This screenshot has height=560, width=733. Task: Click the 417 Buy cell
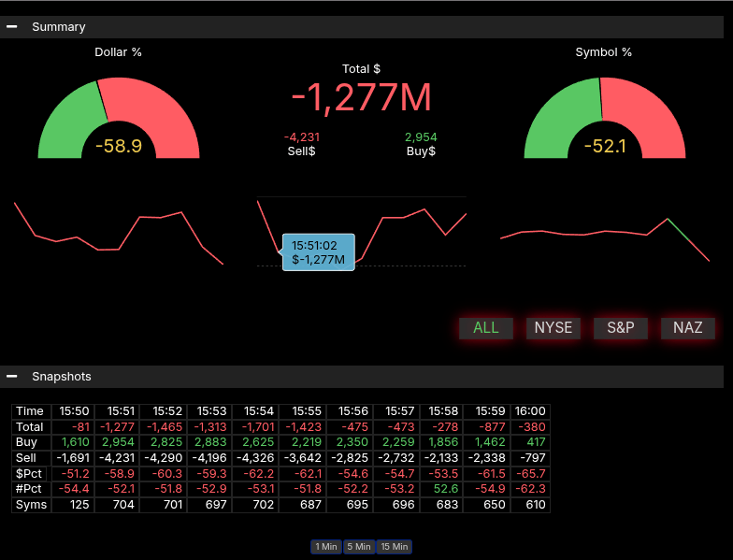[530, 442]
